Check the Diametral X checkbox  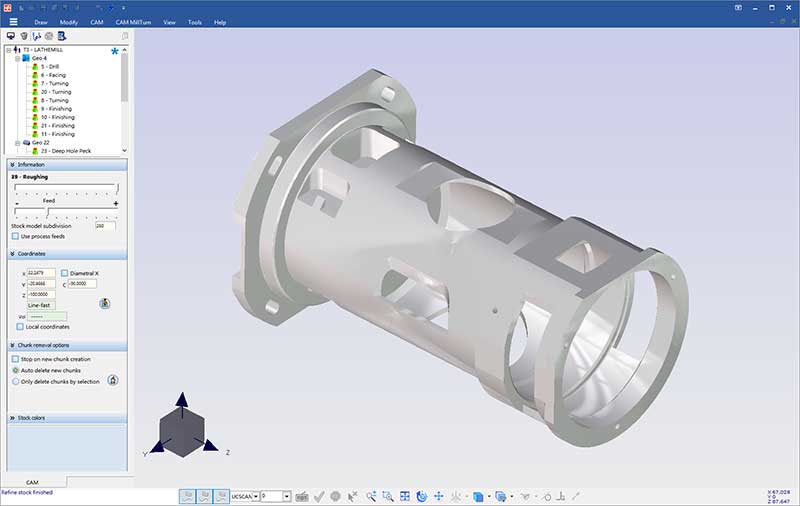click(x=65, y=272)
